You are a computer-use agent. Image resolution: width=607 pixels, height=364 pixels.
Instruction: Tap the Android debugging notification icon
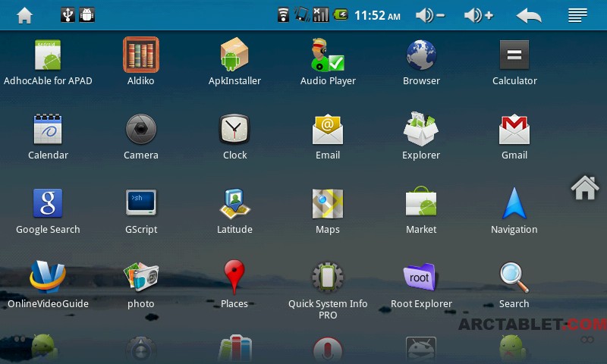(x=86, y=15)
